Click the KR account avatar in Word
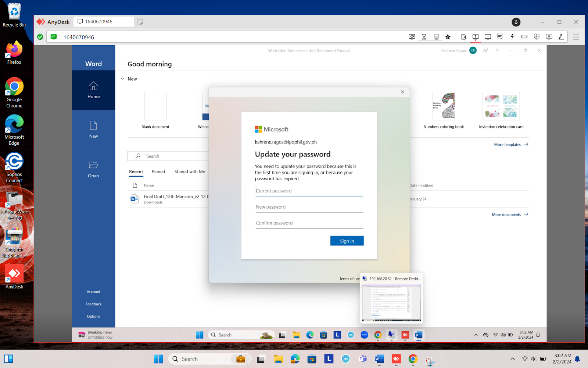Viewport: 588px width, 368px height. 473,50
